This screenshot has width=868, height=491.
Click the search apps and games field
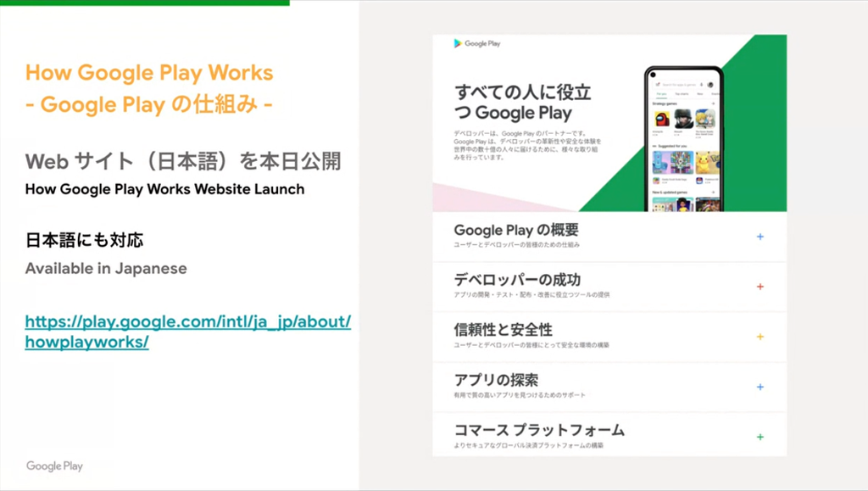(679, 84)
